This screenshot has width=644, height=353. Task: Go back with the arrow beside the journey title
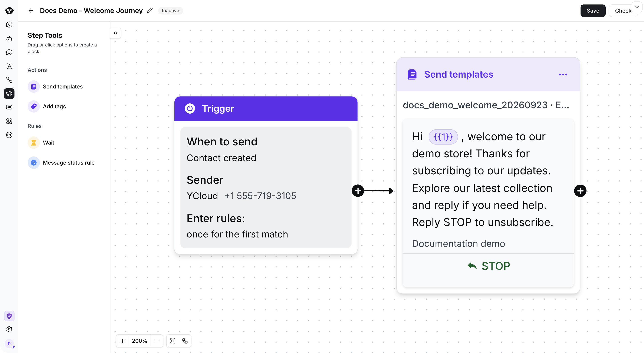point(31,10)
